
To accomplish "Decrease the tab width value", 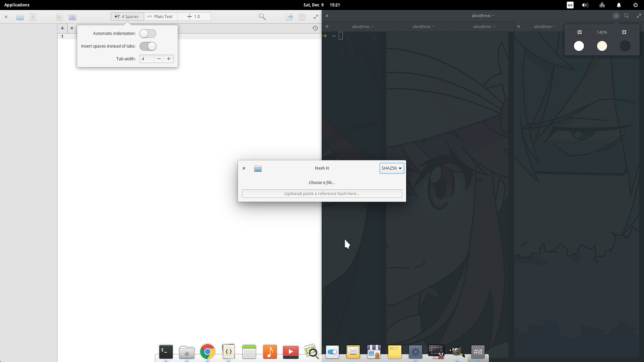I will click(159, 59).
